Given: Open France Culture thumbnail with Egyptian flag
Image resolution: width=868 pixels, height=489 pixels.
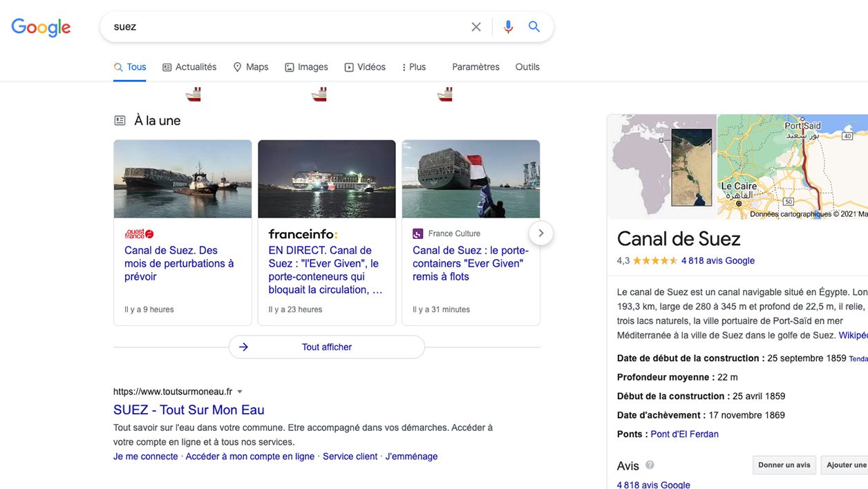Looking at the screenshot, I should (471, 179).
